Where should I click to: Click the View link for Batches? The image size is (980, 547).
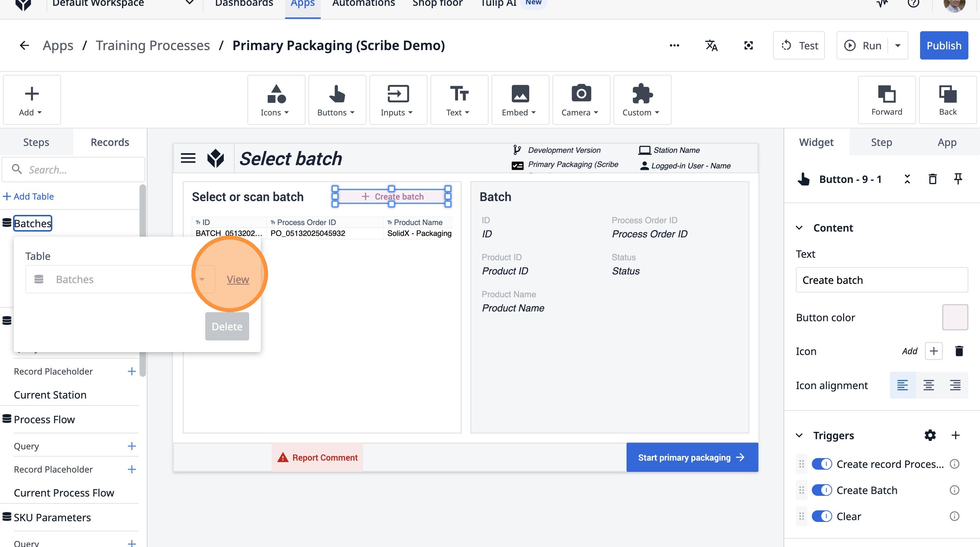(238, 279)
